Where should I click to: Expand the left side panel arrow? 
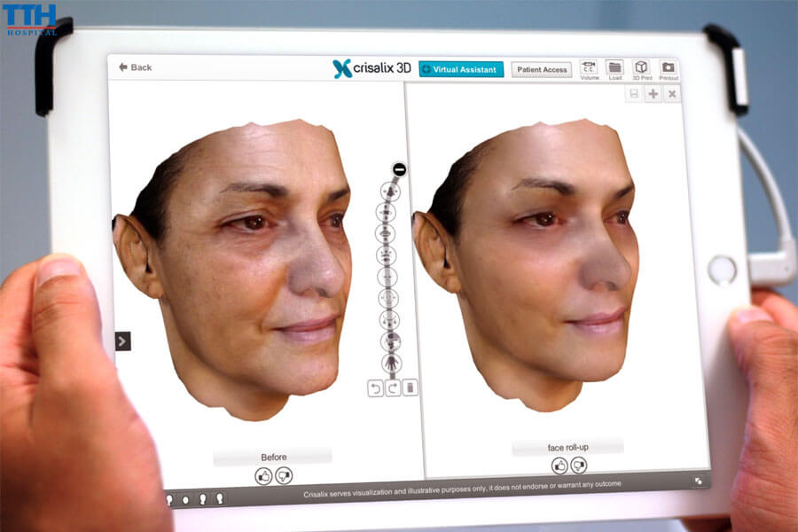(122, 341)
